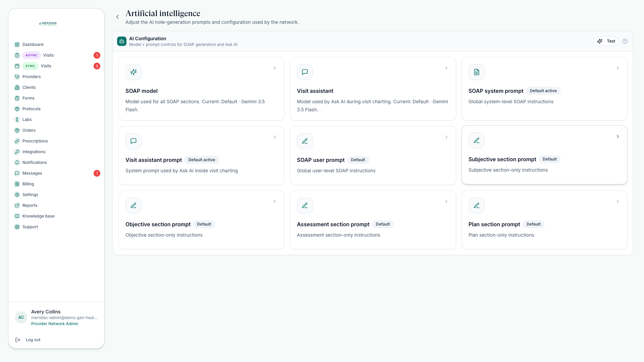The width and height of the screenshot is (644, 362).
Task: Click the Visit assistant chat icon
Action: coord(305,72)
